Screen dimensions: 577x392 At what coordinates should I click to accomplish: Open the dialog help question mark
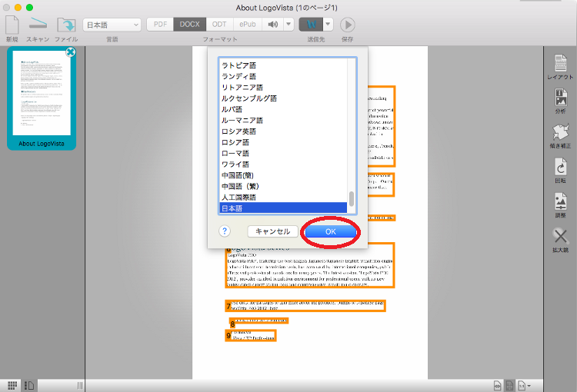click(225, 231)
